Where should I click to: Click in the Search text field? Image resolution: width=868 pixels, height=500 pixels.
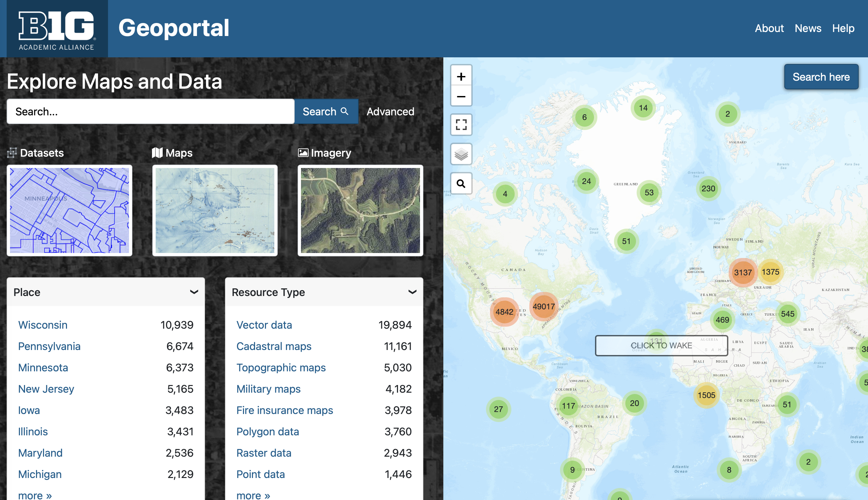coord(150,112)
